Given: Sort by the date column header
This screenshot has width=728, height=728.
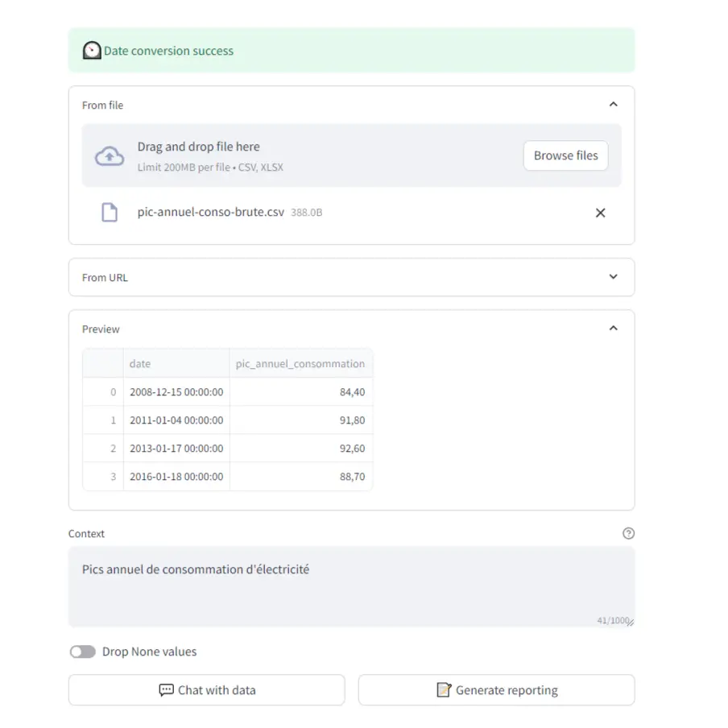Looking at the screenshot, I should (x=176, y=363).
